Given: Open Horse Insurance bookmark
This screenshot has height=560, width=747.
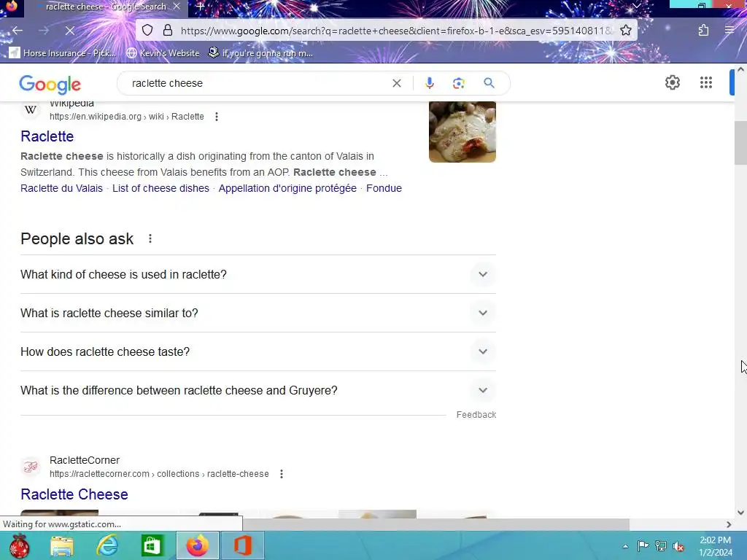Looking at the screenshot, I should (x=63, y=52).
